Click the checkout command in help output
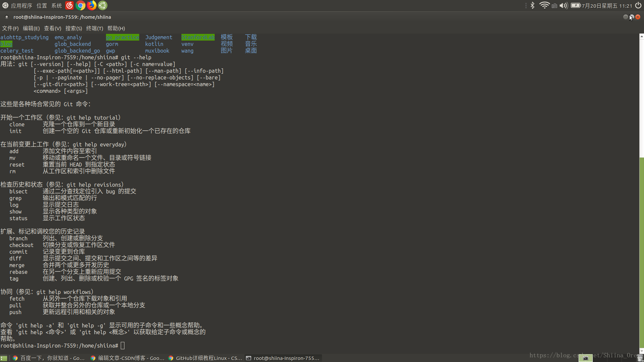 (21, 245)
